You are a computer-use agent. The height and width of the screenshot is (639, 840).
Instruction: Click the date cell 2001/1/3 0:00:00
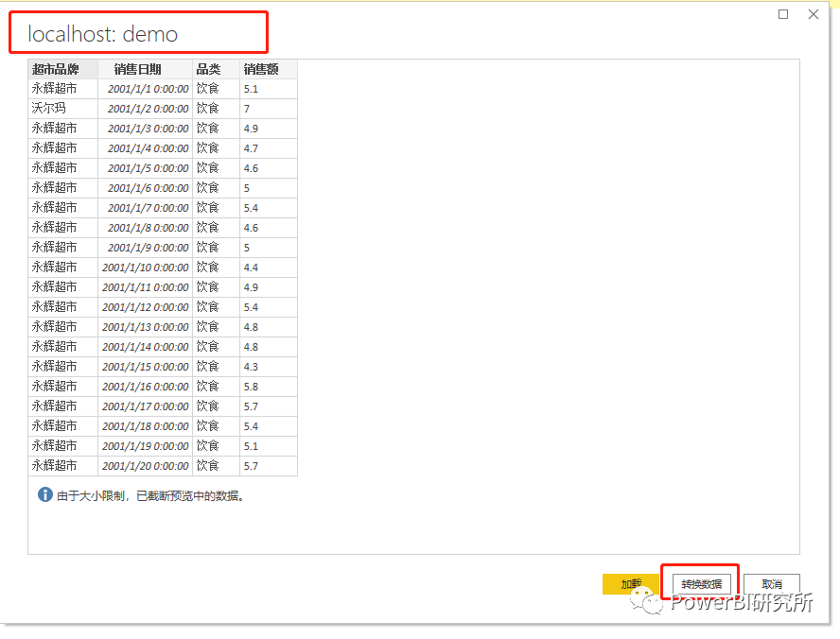click(145, 129)
